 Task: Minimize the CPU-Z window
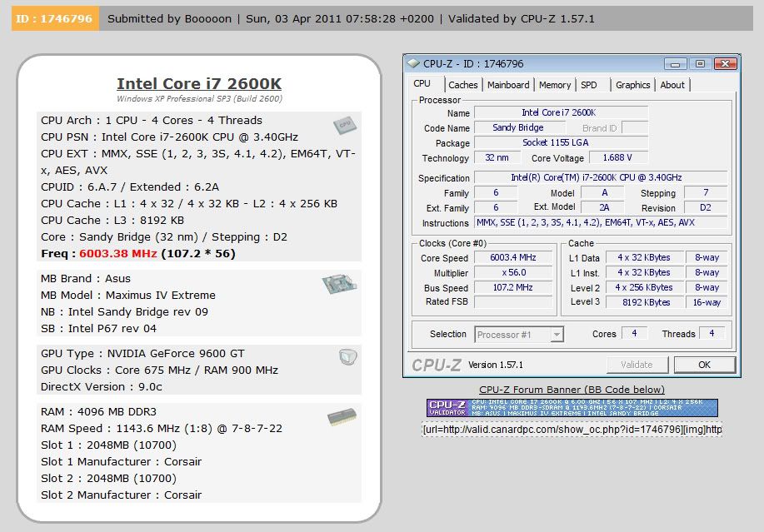675,64
